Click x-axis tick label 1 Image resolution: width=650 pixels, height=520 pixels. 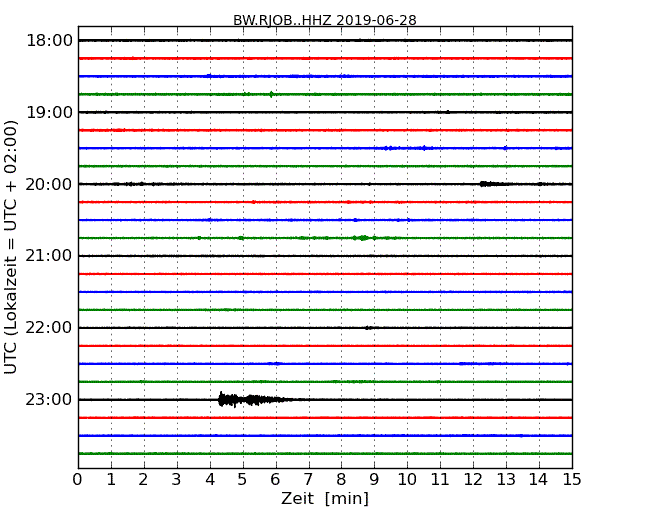pos(111,479)
